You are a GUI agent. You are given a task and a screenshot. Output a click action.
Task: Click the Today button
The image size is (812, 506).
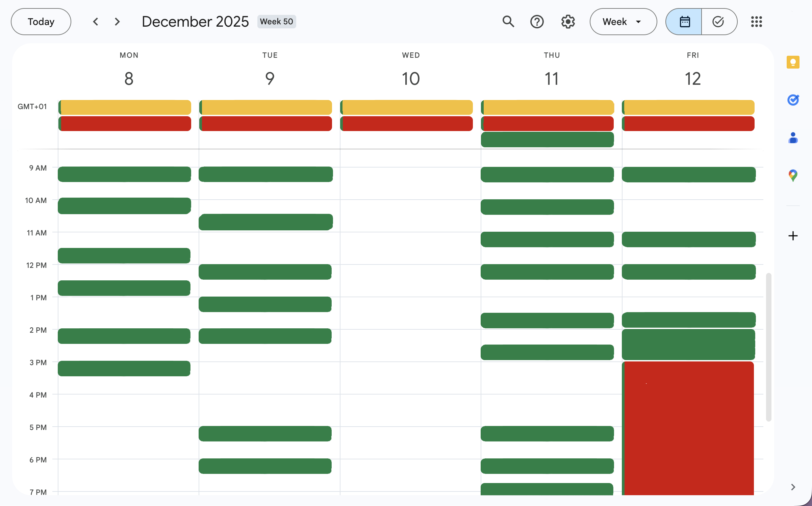[x=41, y=22]
